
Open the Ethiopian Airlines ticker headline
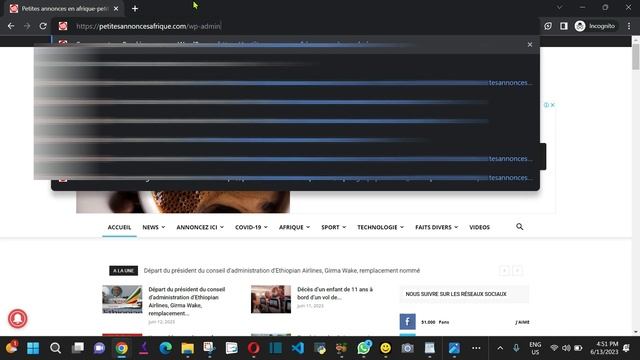pos(282,271)
